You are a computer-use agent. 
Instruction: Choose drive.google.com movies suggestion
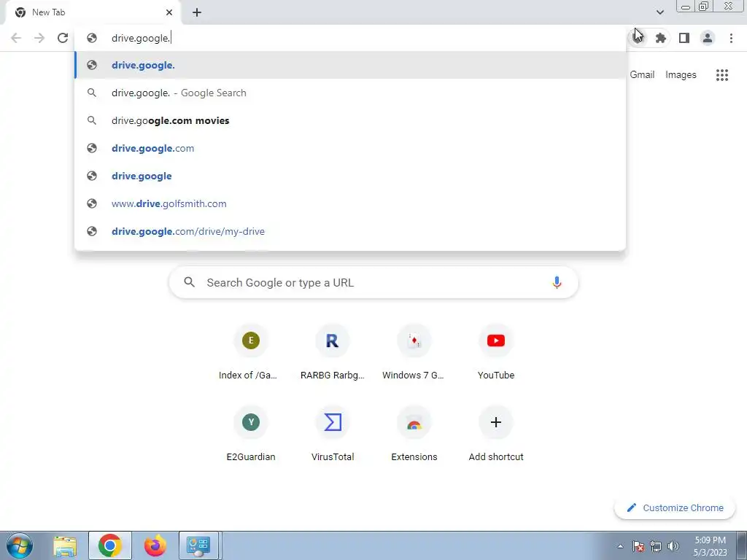point(350,120)
